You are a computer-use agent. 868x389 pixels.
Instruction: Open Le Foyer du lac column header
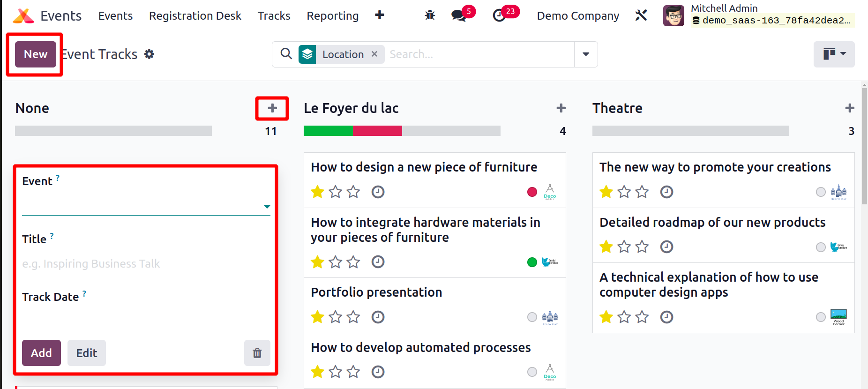351,108
